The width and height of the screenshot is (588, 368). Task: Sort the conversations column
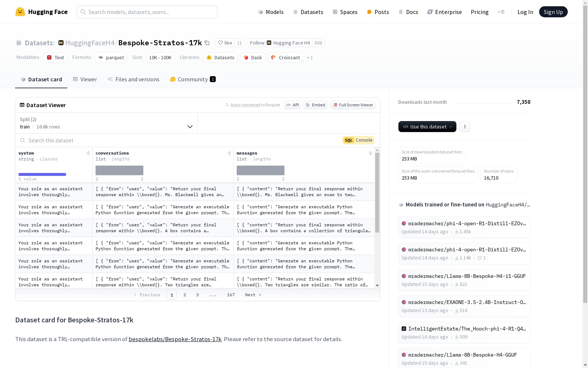click(x=229, y=153)
